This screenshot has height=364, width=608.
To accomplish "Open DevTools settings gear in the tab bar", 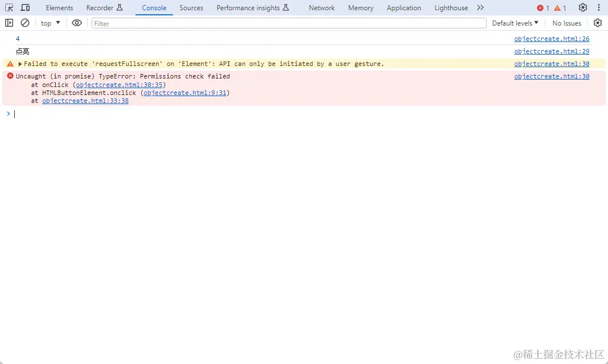I will pos(583,8).
